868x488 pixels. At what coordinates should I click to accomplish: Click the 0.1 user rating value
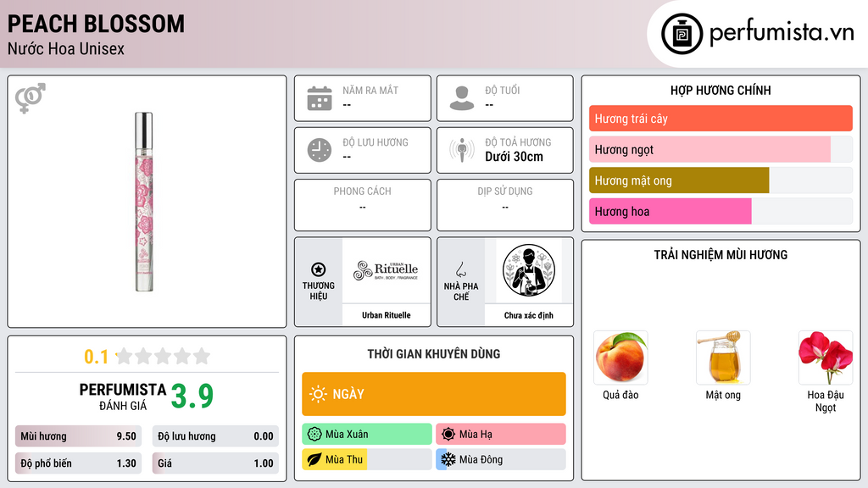pos(97,357)
